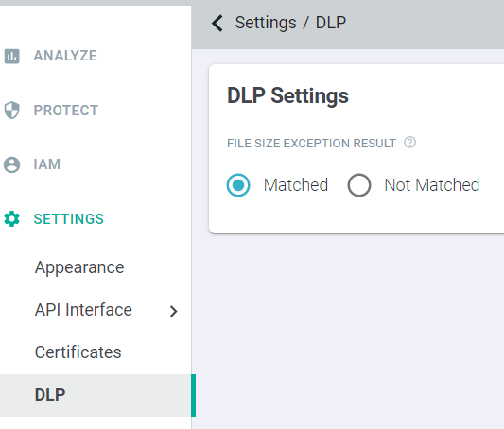Open the Appearance settings page
The height and width of the screenshot is (429, 504).
[x=79, y=267]
